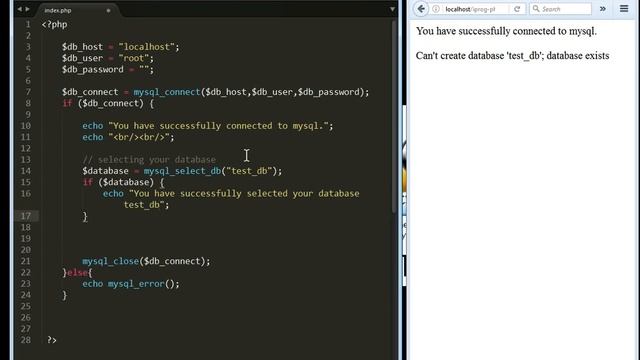Click line number 28 in gutter

[x=25, y=340]
